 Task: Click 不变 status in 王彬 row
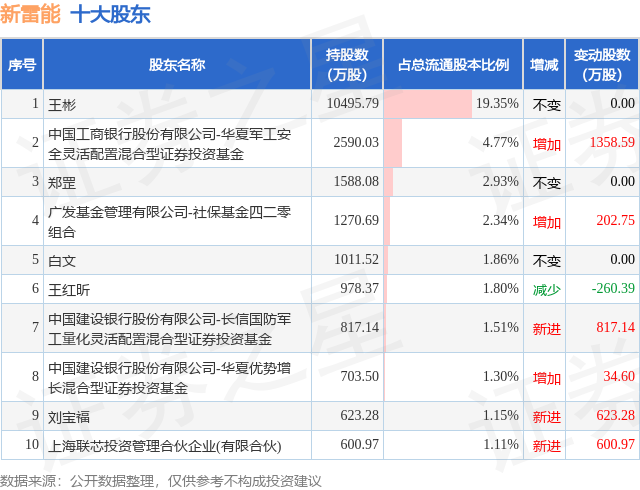pos(547,105)
